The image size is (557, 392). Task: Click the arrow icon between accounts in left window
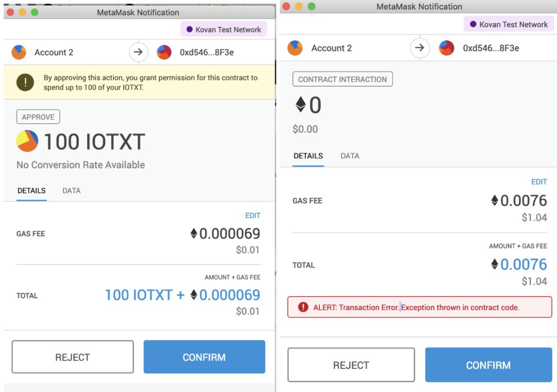coord(138,52)
